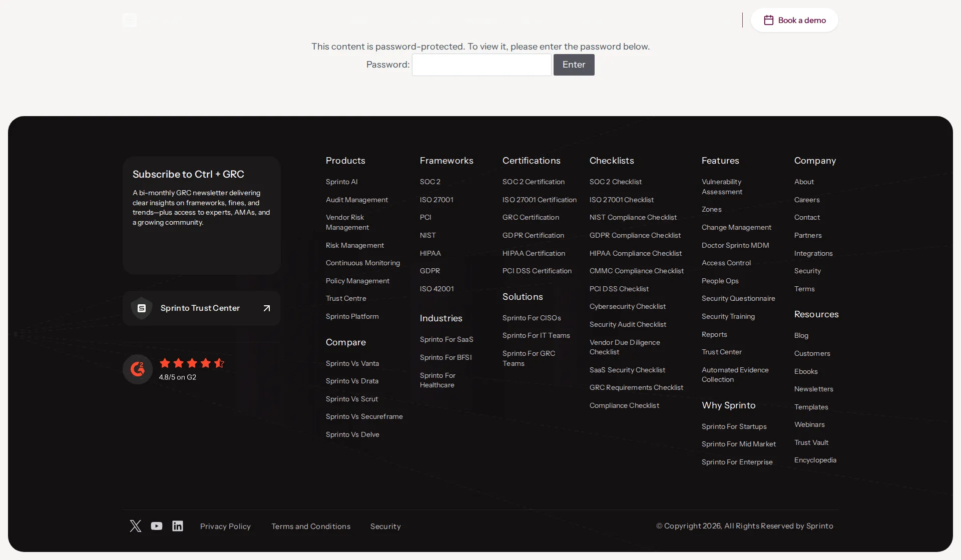
Task: Click the arrow icon on Sprinto Trust Center
Action: [x=267, y=308]
